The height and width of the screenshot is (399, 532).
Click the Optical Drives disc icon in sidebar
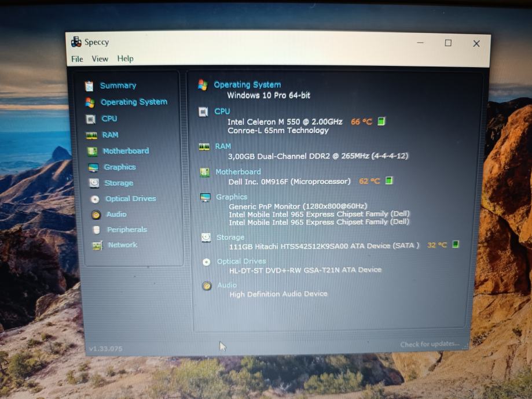(x=95, y=199)
